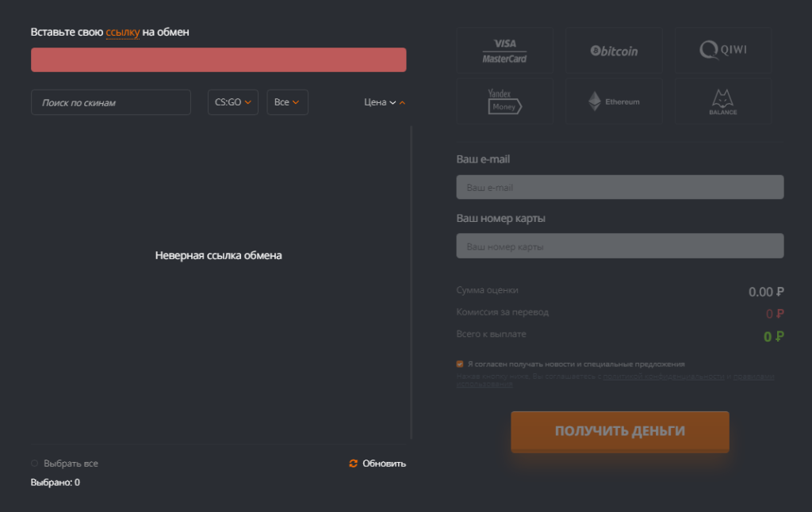
Task: Click the skins list vertical scrollbar
Action: 412,282
